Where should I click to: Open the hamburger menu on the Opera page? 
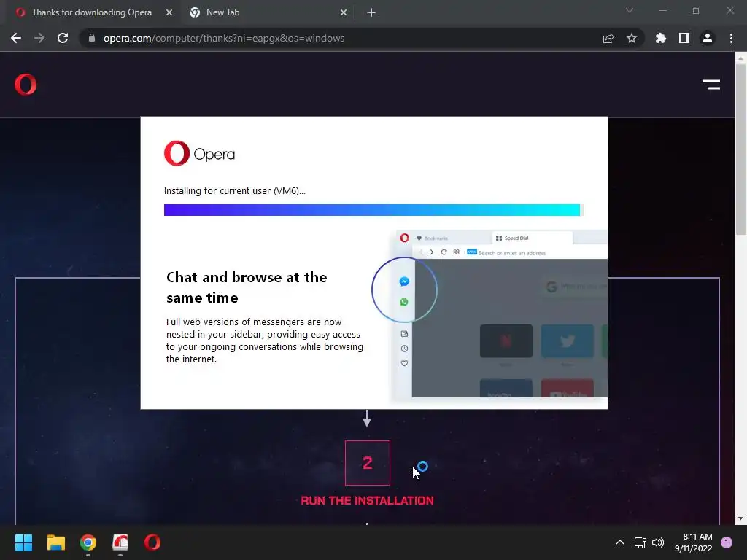(x=711, y=85)
